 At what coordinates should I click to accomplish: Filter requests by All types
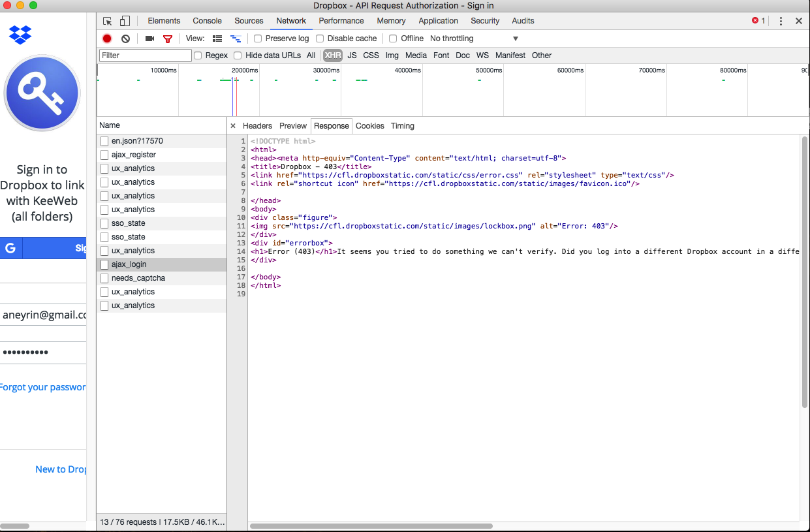click(311, 55)
